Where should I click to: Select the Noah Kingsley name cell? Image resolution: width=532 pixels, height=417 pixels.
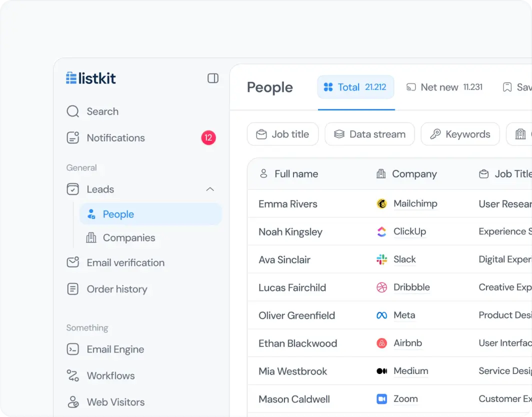click(290, 231)
